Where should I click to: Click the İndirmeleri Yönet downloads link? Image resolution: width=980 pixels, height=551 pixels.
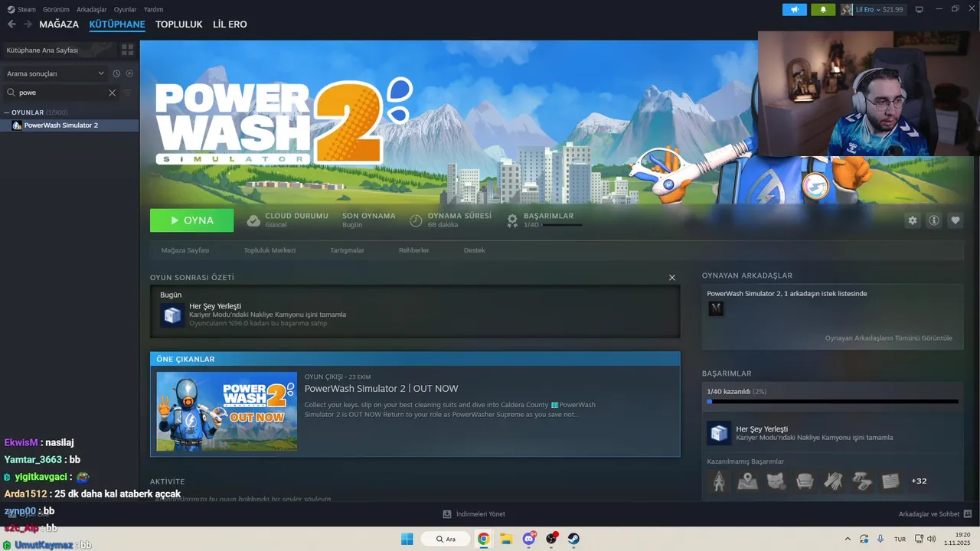474,514
